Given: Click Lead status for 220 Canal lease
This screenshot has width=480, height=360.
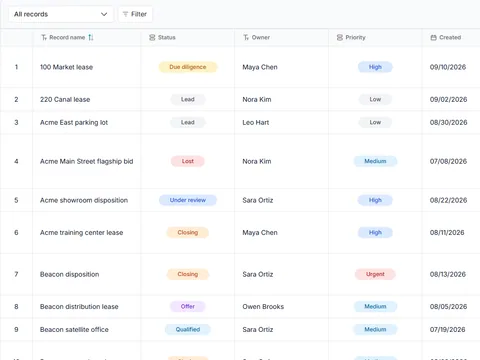Looking at the screenshot, I should 188,99.
